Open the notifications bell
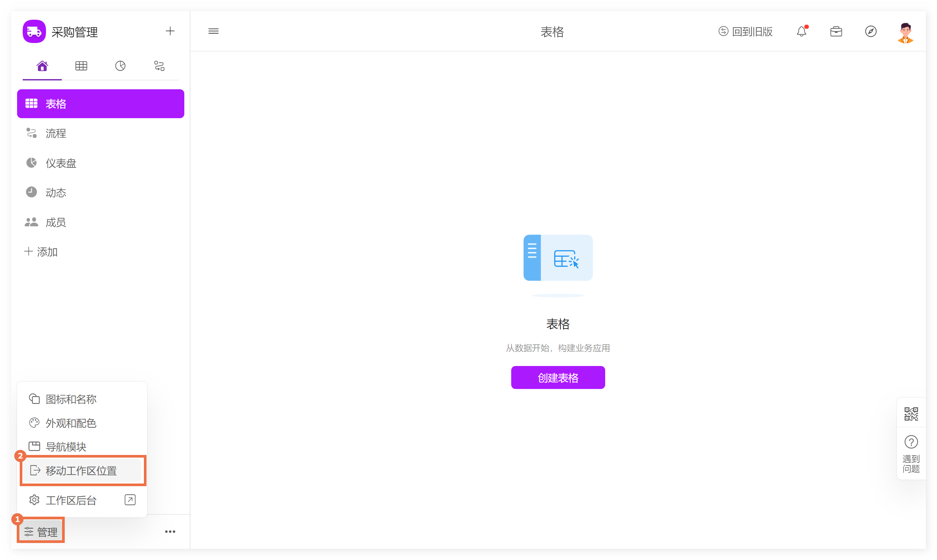This screenshot has height=560, width=937. pos(801,31)
